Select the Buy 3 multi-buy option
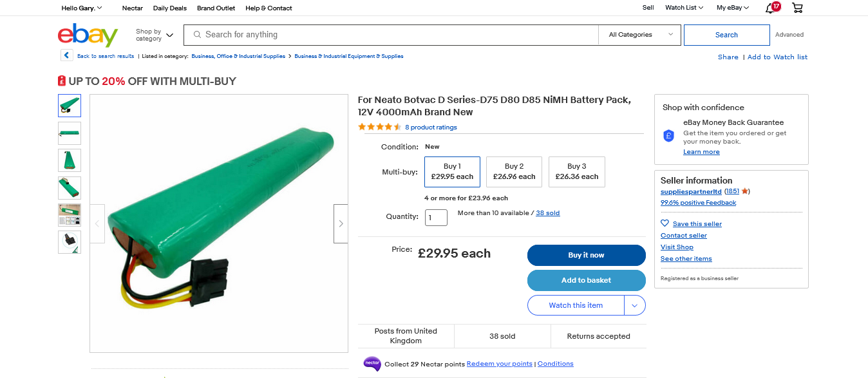Screen dimensions: 868x378 576,171
